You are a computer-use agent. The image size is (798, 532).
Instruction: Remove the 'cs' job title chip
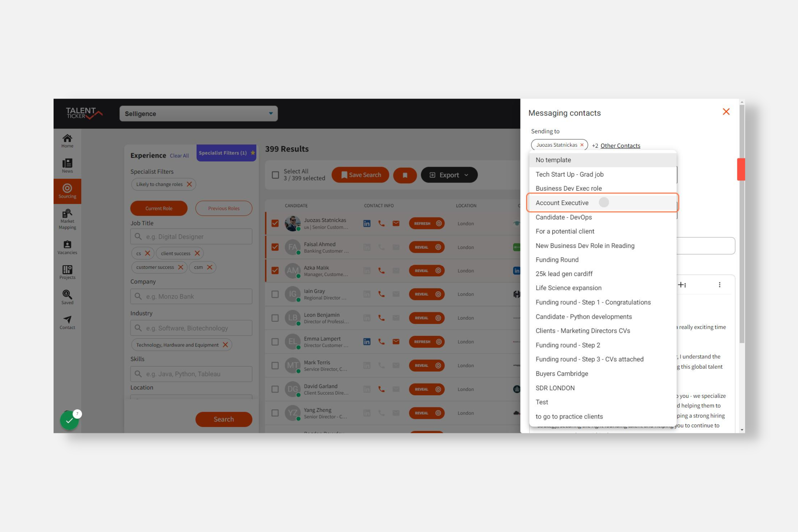coord(147,253)
